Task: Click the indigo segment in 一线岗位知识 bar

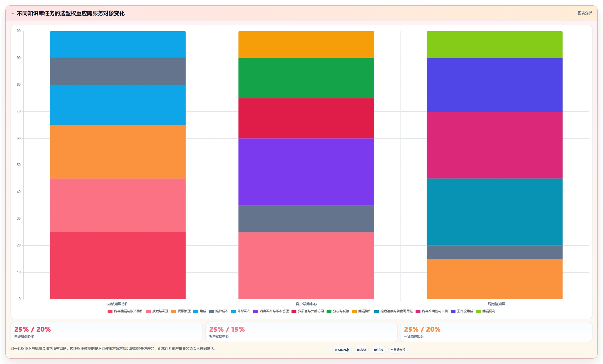Action: point(495,85)
